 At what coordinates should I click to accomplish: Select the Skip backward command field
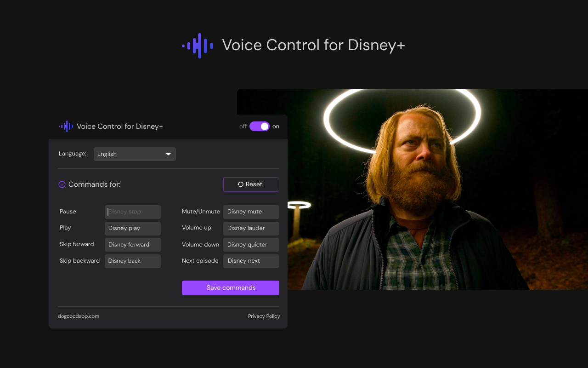[133, 261]
